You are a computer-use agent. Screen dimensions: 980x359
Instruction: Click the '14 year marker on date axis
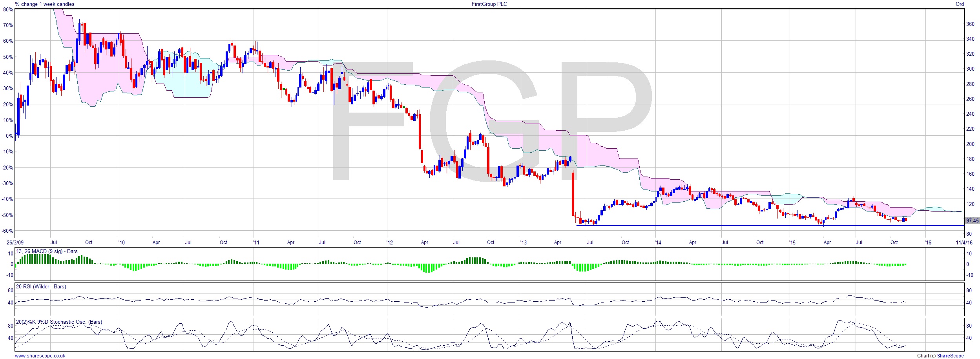(658, 242)
